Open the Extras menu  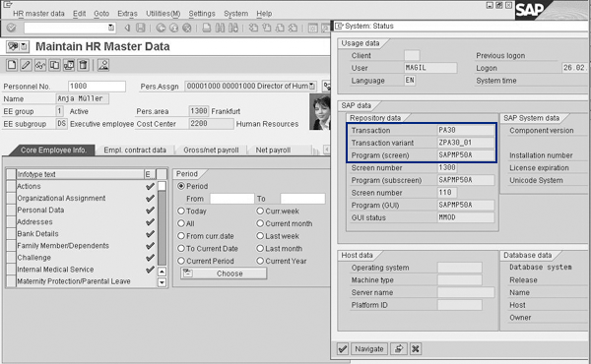tap(127, 14)
